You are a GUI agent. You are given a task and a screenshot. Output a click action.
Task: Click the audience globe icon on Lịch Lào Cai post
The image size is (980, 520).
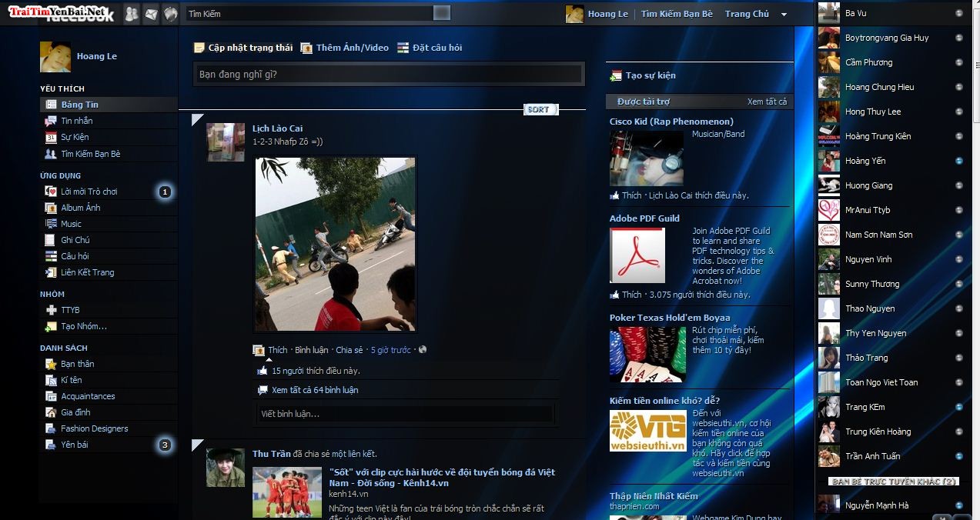coord(422,349)
